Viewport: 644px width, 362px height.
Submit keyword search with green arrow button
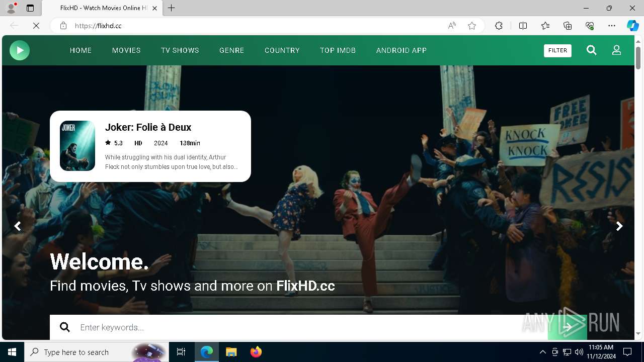(x=567, y=327)
